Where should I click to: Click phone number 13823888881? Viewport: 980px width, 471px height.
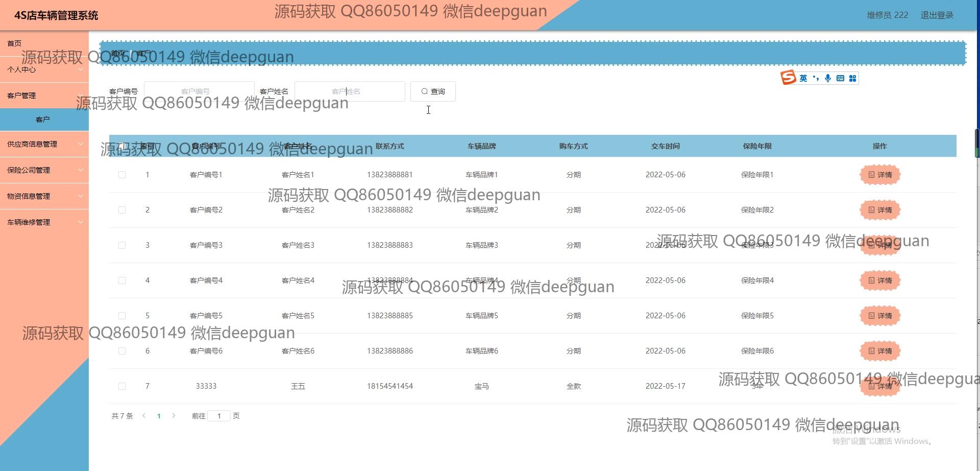pos(390,175)
